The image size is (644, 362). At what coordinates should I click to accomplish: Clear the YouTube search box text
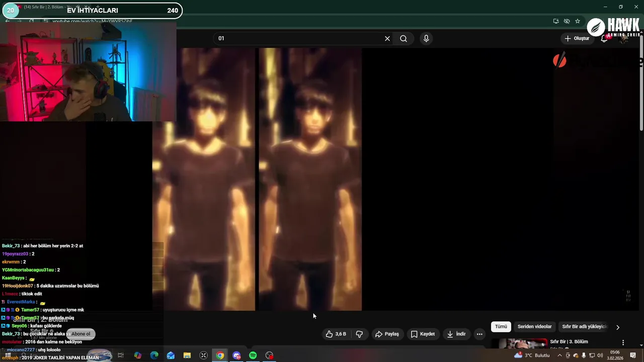pos(387,38)
